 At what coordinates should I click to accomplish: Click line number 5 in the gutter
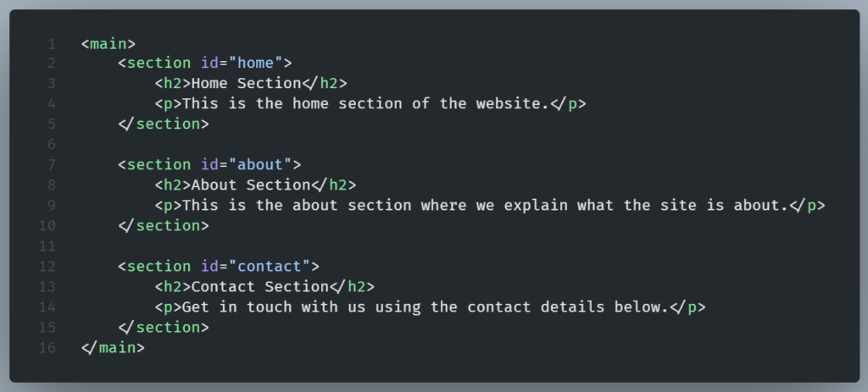coord(52,124)
